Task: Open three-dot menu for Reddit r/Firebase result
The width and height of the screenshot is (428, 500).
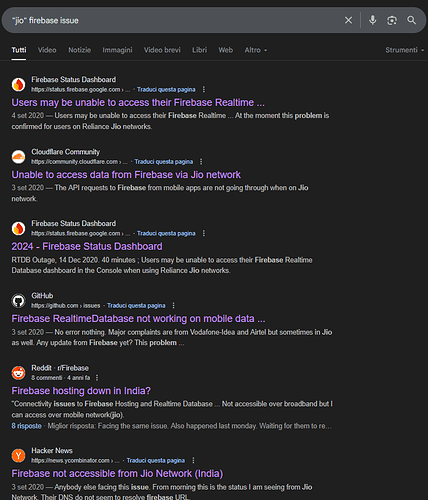Action: tap(97, 378)
